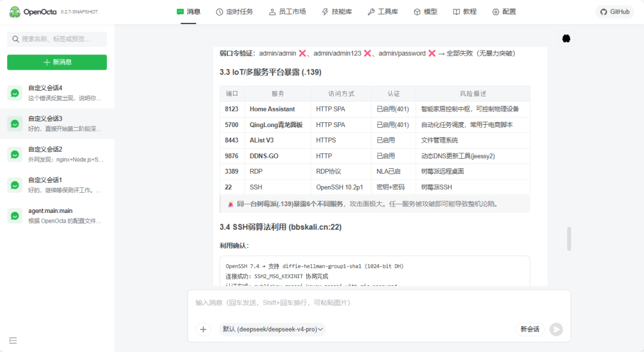Viewport: 644px width, 352px height.
Task: Click the chat vertical scrollbar thumb
Action: tap(569, 238)
